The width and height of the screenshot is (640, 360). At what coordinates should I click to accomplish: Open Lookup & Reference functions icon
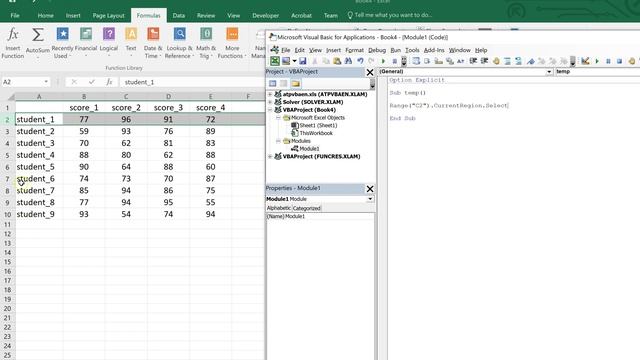(179, 34)
